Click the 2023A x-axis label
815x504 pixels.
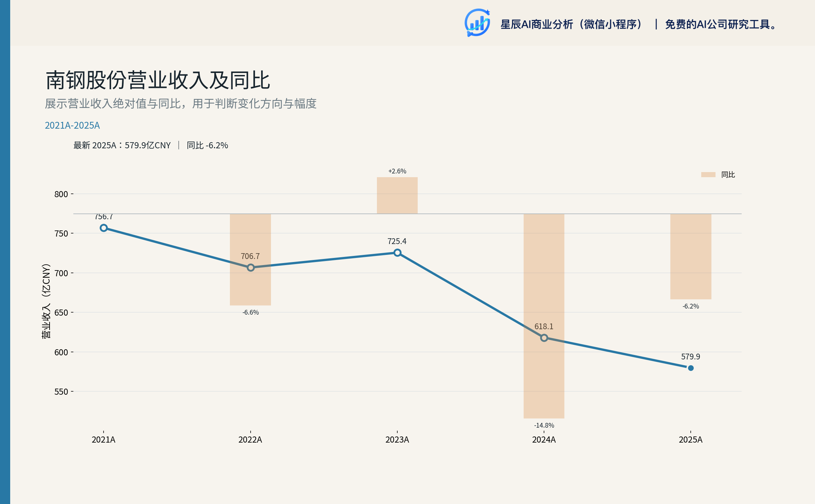click(x=397, y=440)
